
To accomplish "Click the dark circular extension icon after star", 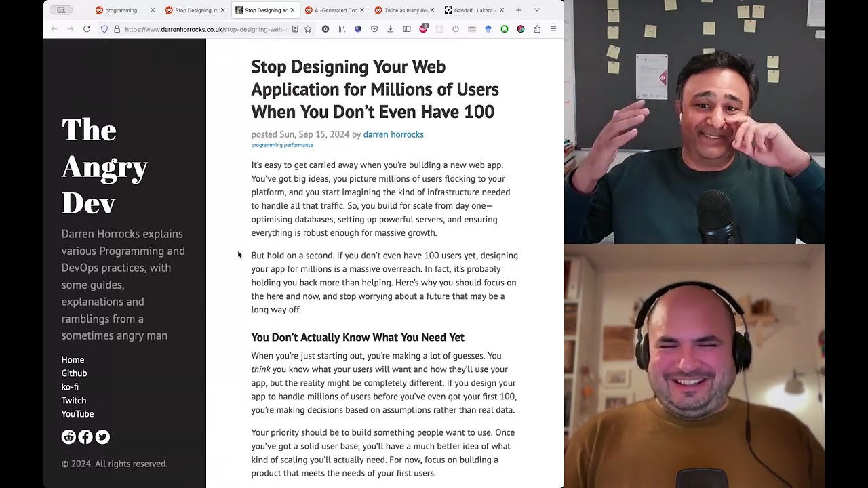I will 325,29.
